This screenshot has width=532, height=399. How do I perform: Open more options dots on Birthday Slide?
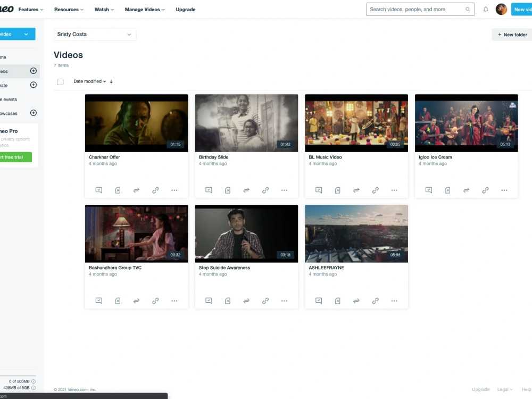(x=284, y=190)
